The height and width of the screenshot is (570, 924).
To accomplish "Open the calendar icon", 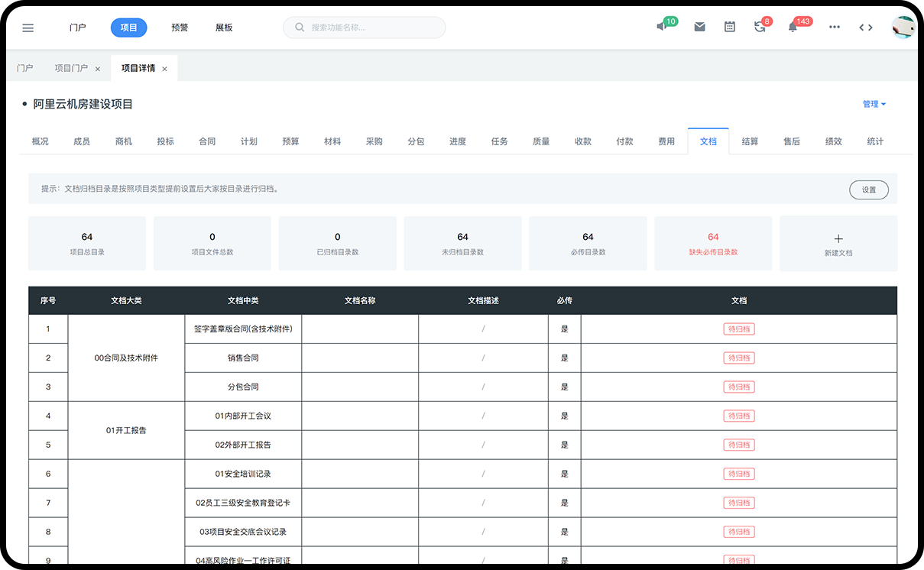I will tap(730, 27).
